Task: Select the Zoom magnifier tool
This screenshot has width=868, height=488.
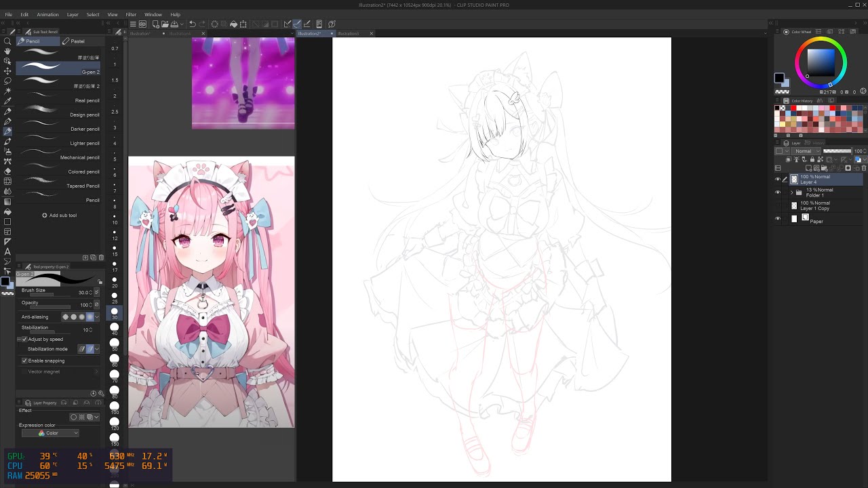Action: coord(7,41)
